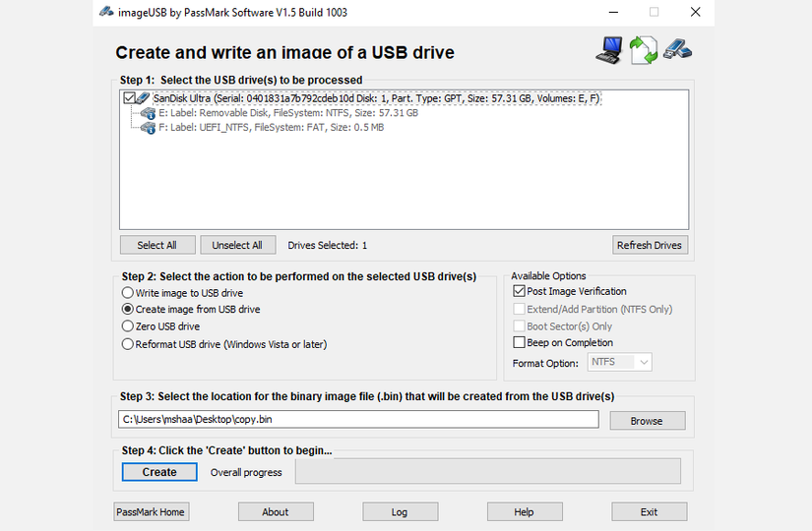Click the overall progress bar
Image resolution: width=812 pixels, height=531 pixels.
(x=488, y=471)
